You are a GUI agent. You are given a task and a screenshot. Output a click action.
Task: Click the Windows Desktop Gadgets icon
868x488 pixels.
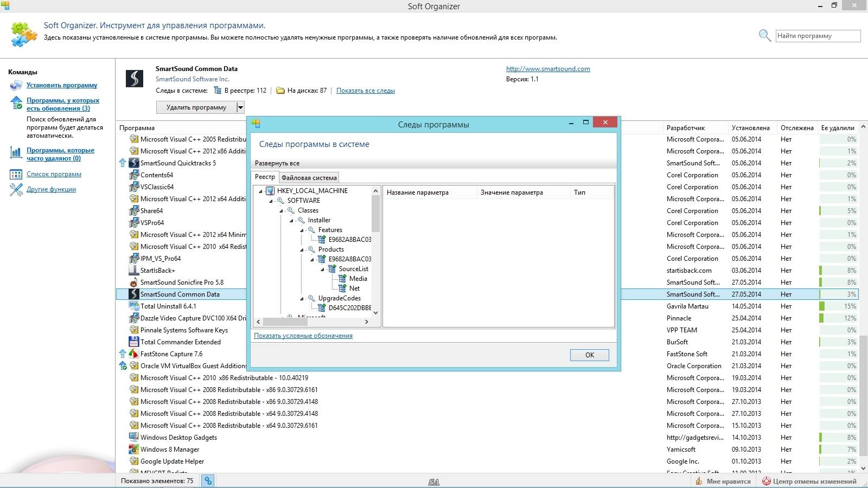coord(134,437)
